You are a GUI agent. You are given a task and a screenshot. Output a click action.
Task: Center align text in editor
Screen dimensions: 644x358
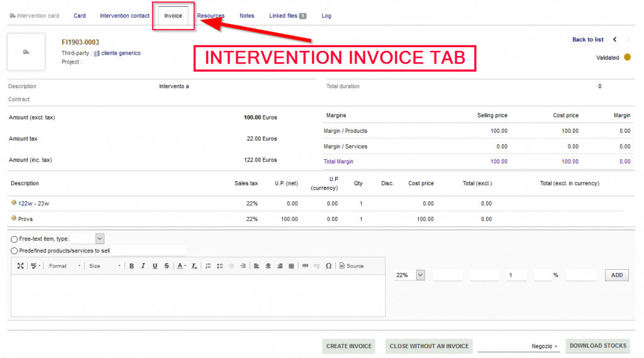(x=268, y=266)
